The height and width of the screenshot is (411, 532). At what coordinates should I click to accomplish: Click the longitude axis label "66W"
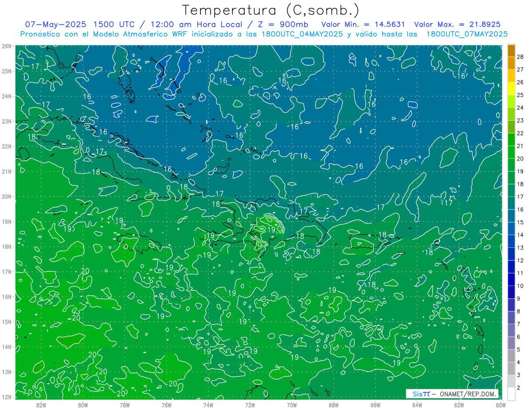click(376, 405)
